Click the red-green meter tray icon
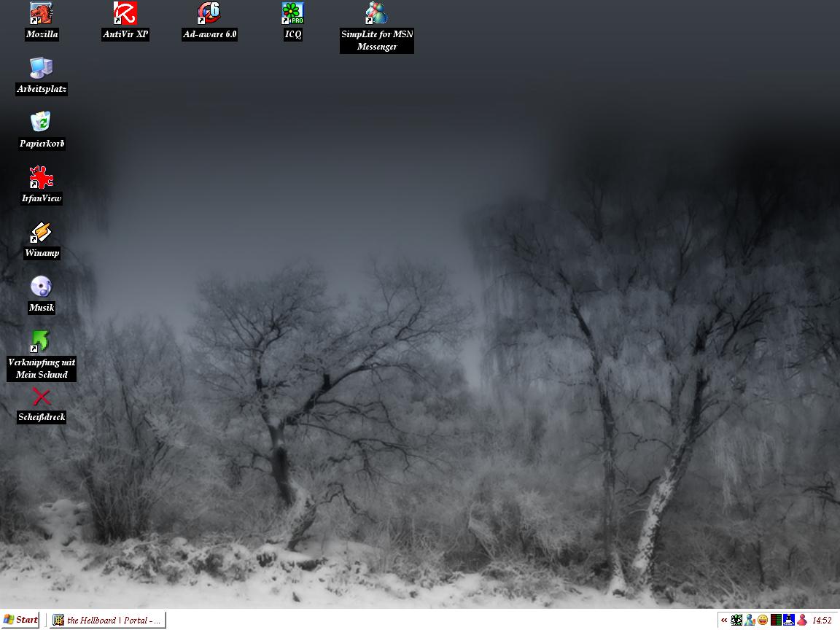Viewport: 840px width, 630px height. (776, 621)
